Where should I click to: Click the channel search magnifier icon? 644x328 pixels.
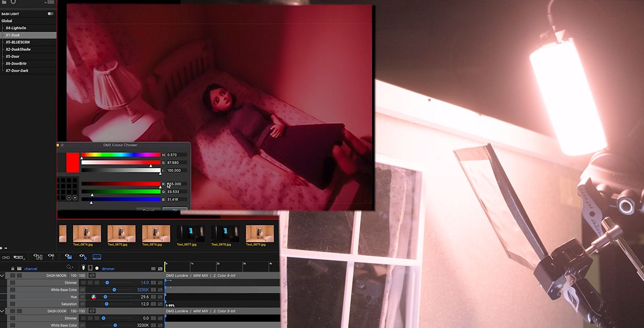(x=69, y=268)
